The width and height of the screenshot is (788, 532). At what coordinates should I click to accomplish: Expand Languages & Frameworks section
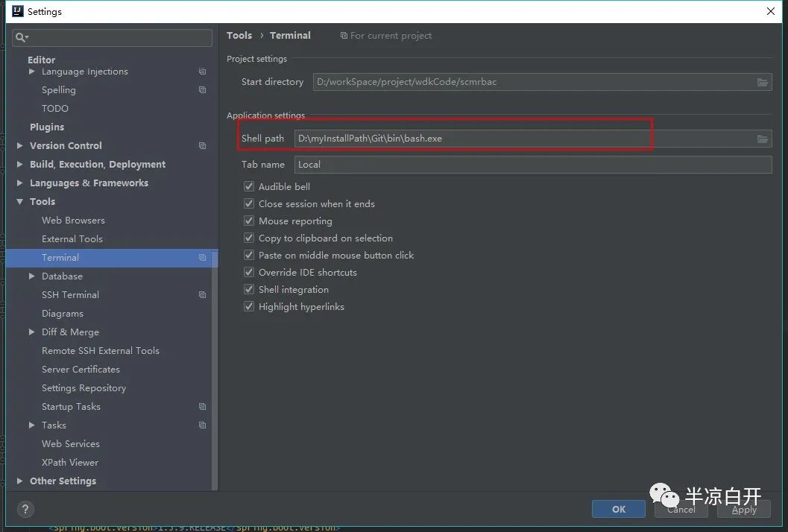[19, 183]
